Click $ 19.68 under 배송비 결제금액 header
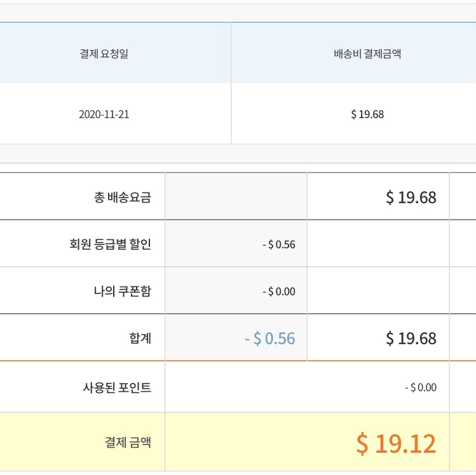Image resolution: width=476 pixels, height=475 pixels. pyautogui.click(x=367, y=115)
